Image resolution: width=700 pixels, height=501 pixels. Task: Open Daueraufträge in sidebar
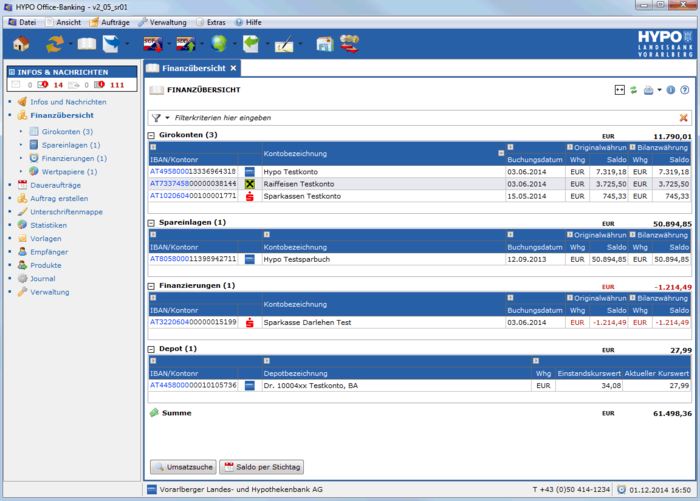point(55,185)
